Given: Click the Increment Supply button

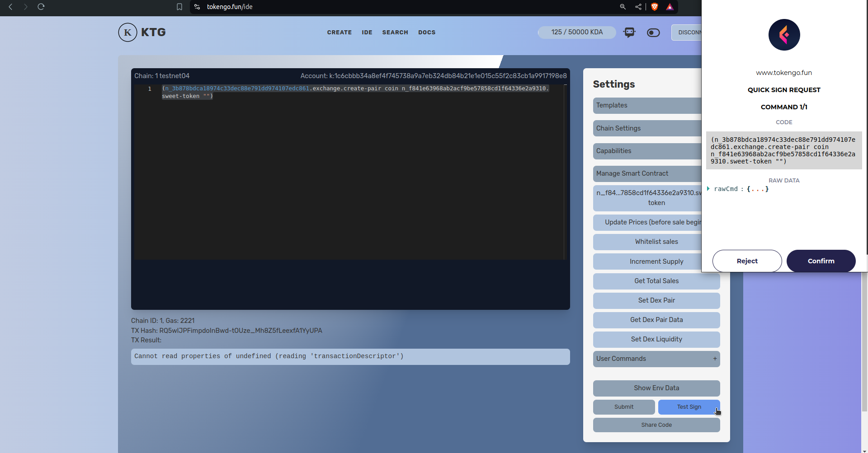Looking at the screenshot, I should click(x=647, y=262).
